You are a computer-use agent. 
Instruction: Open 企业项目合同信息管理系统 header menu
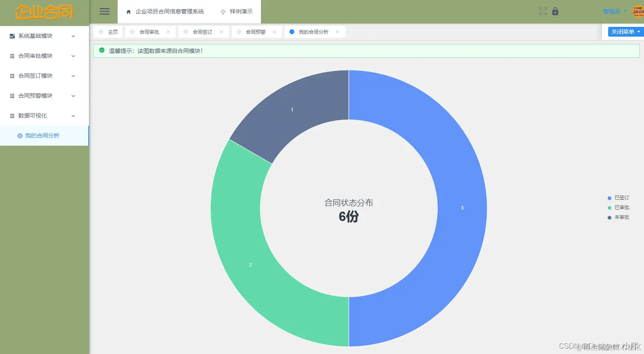point(165,12)
